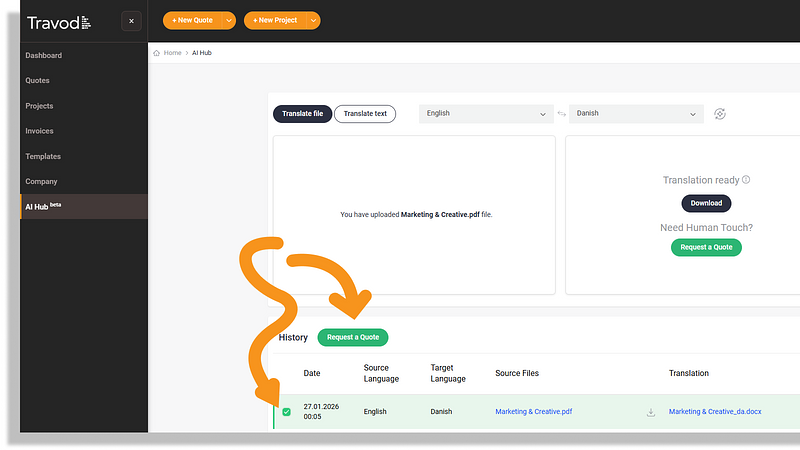Screen dimensions: 800x450
Task: Open the Danish target language dropdown
Action: 636,114
